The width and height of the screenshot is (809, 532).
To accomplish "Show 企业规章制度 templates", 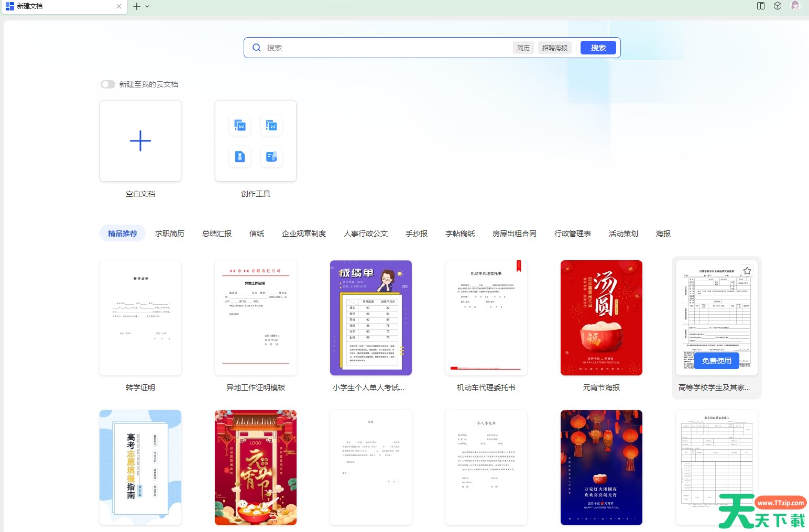I will [304, 234].
